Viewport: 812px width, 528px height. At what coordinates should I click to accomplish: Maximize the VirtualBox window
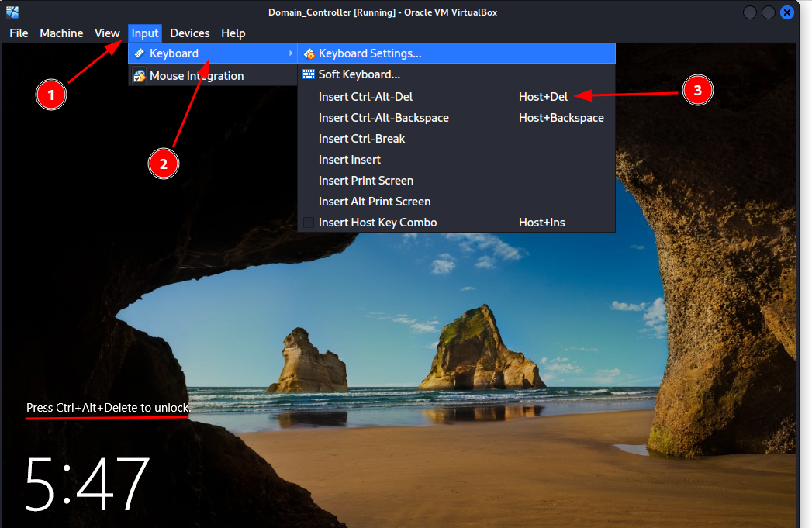point(769,12)
